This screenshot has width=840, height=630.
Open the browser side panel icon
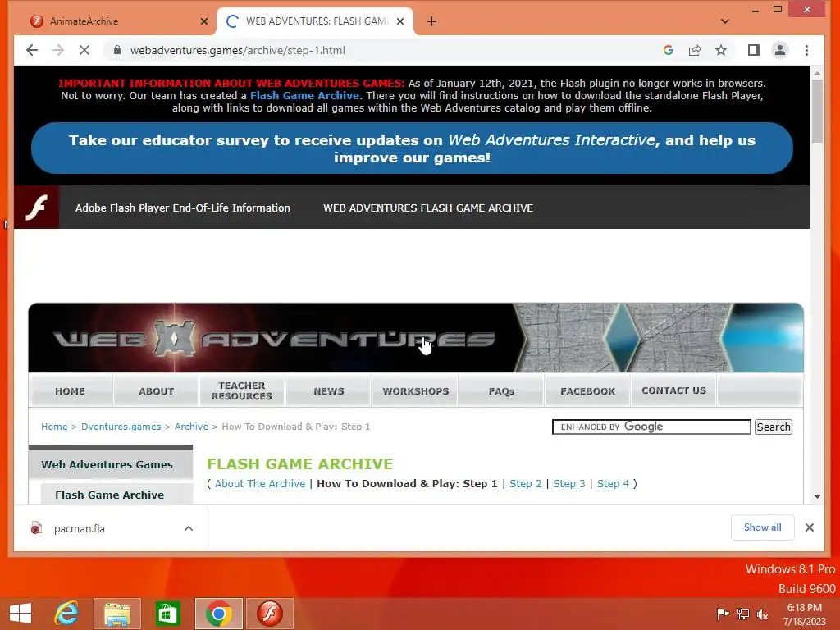coord(754,50)
